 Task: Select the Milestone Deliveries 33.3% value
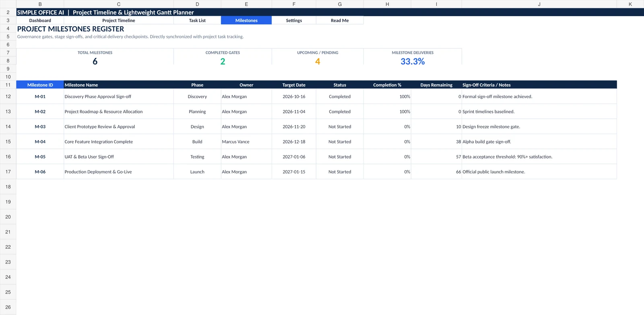click(413, 62)
